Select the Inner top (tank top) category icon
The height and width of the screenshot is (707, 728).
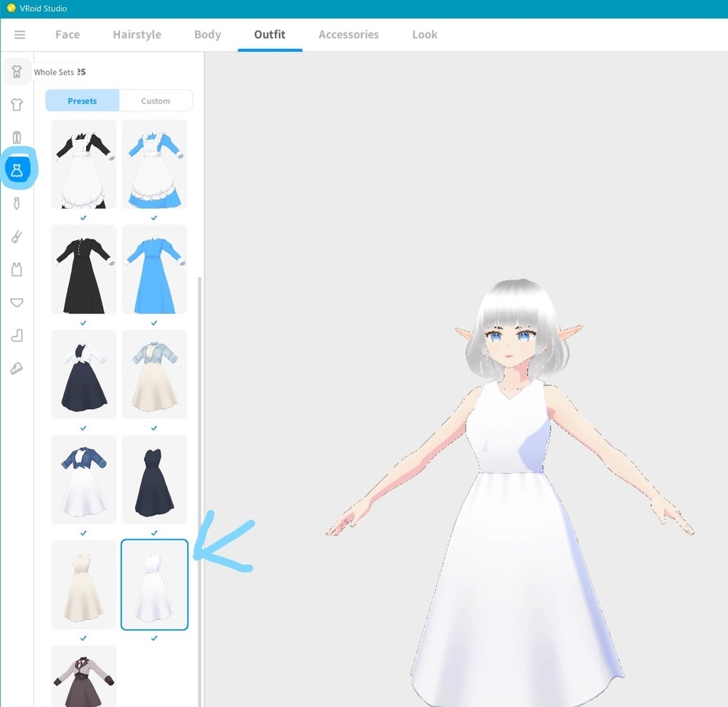[x=17, y=269]
